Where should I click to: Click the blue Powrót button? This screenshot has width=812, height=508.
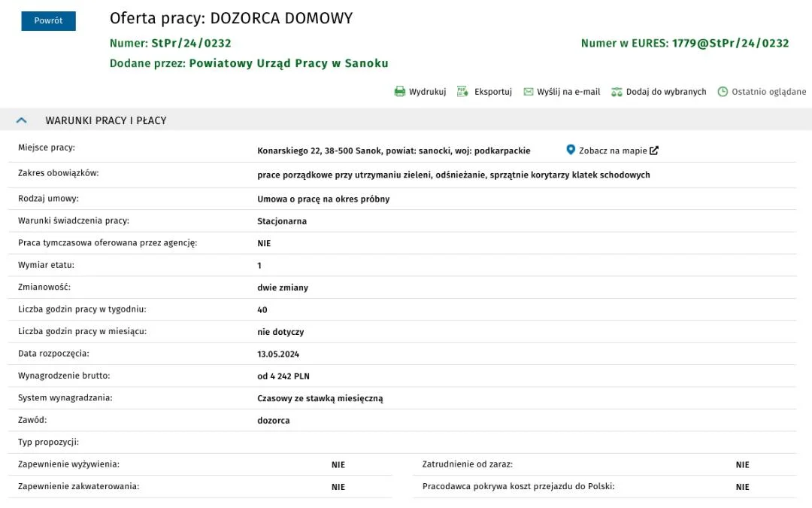48,21
